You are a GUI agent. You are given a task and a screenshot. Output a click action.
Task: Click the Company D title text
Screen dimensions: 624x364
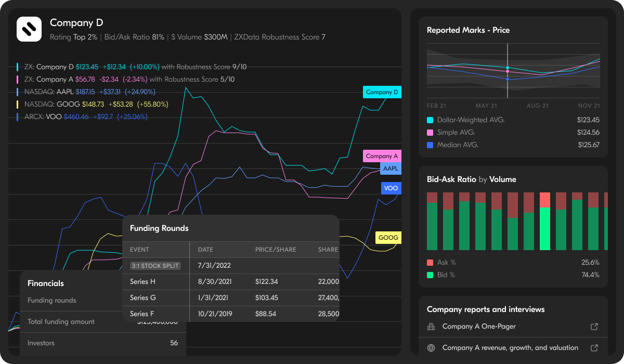pos(76,23)
